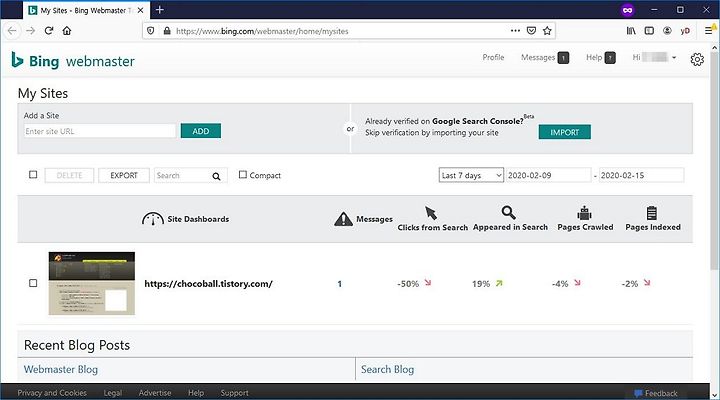
Task: Bookmark this page with star icon
Action: [547, 31]
